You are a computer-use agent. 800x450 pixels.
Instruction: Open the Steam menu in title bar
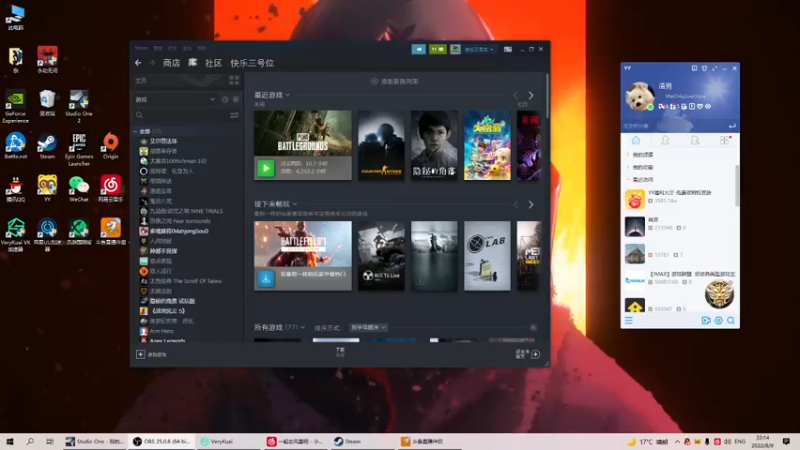141,48
